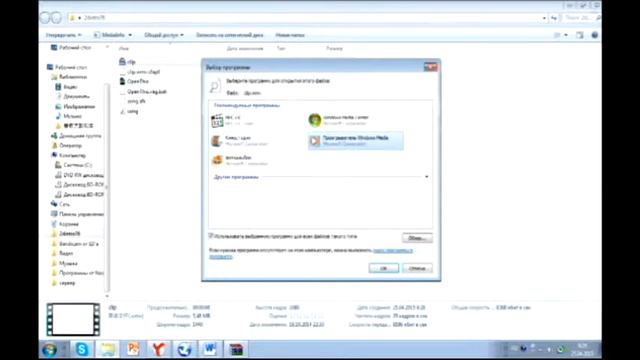Screen dimensions: 640x360
Task: Open Yandex browser from the taskbar
Action: click(159, 349)
